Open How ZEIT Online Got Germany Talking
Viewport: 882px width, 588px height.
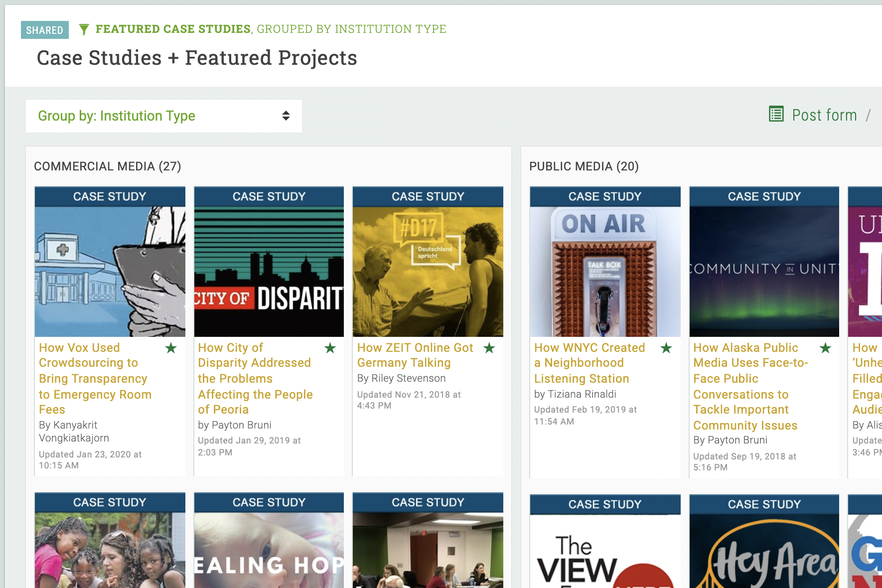pos(415,355)
